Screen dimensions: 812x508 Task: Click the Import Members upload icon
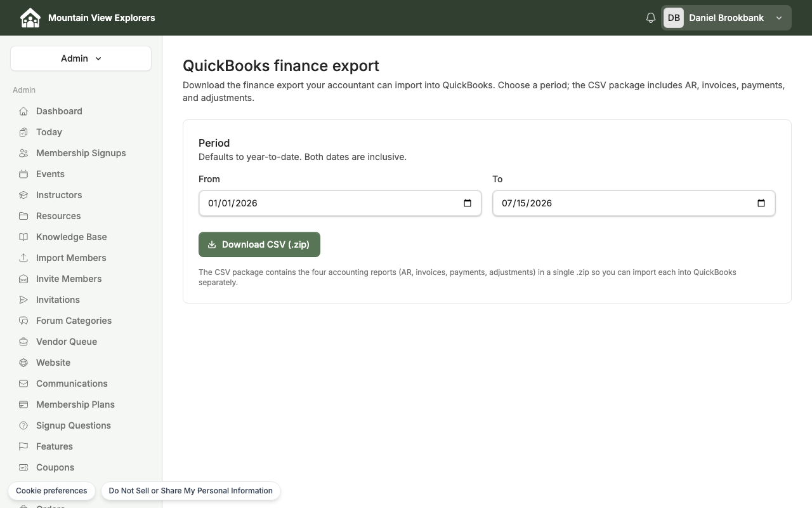point(23,258)
